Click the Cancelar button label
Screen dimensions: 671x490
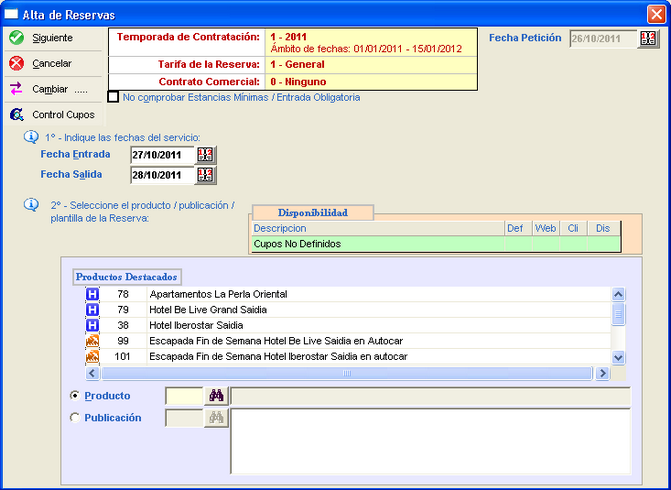(52, 63)
